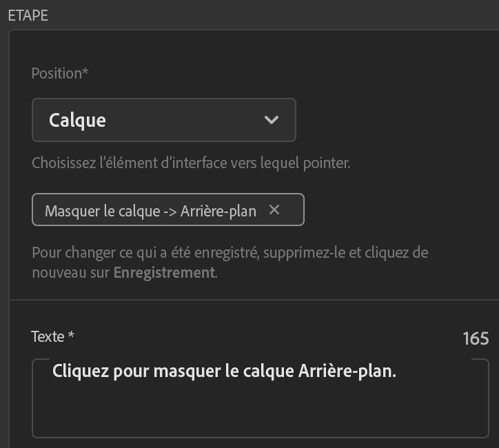Click the hint starting with 'Pour changer ce qui'
Viewport: 499px width, 448px height.
[230, 252]
